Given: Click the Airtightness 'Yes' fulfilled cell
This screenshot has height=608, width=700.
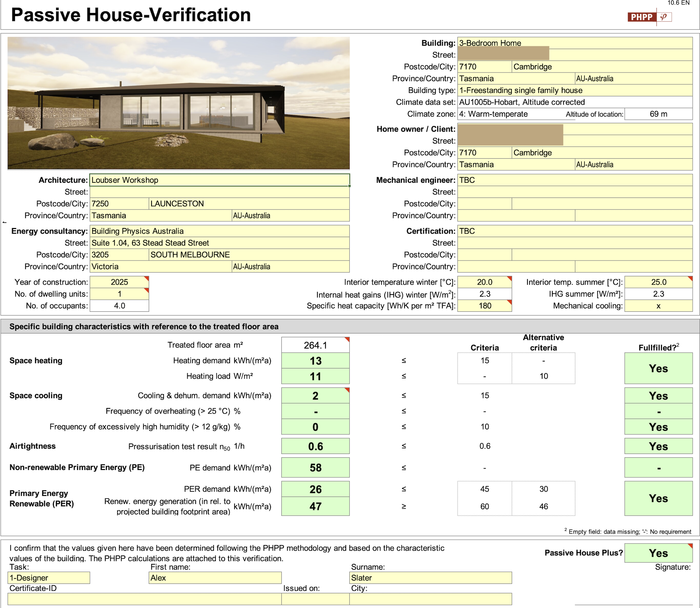Looking at the screenshot, I should coord(658,447).
